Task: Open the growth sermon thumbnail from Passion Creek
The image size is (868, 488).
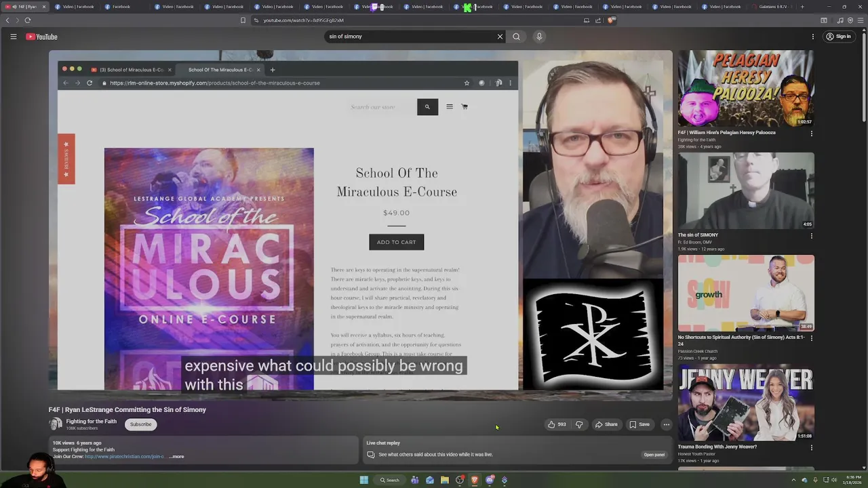Action: point(746,293)
